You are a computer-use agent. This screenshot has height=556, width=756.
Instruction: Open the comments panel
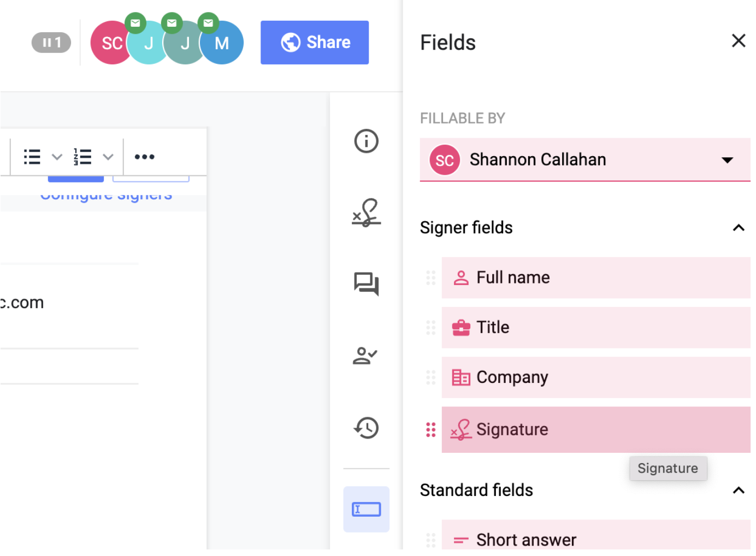366,285
